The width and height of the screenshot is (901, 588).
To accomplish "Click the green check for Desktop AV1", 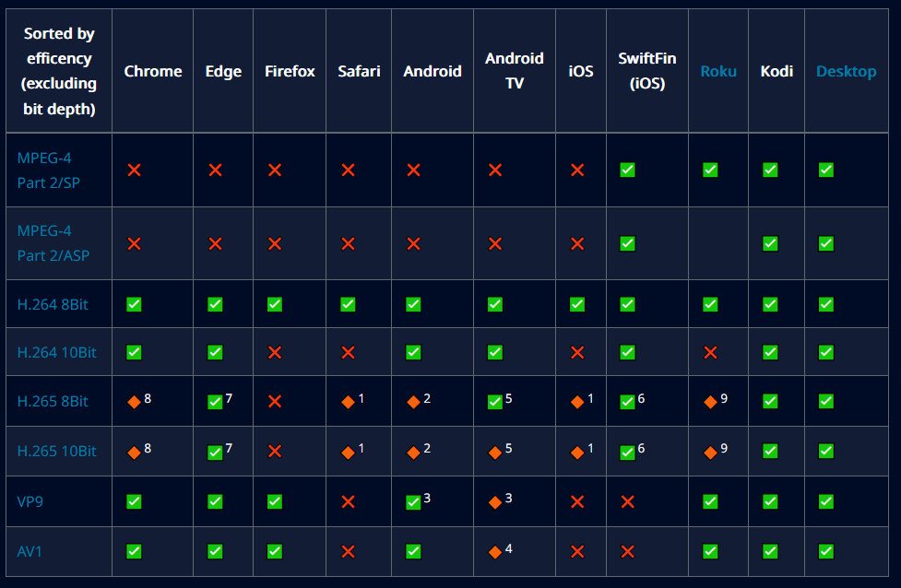I will pos(826,551).
